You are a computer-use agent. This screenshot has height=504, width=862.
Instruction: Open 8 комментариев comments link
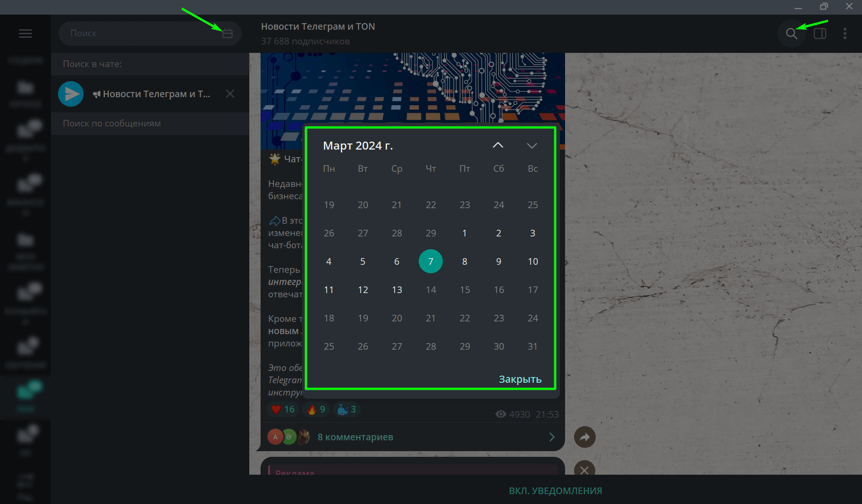coord(355,437)
